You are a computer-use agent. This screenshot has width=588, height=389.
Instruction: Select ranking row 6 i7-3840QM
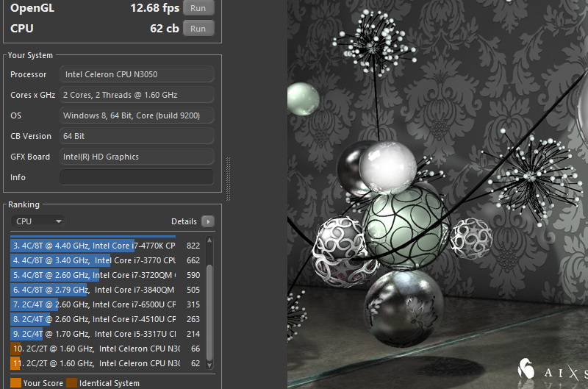(107, 290)
